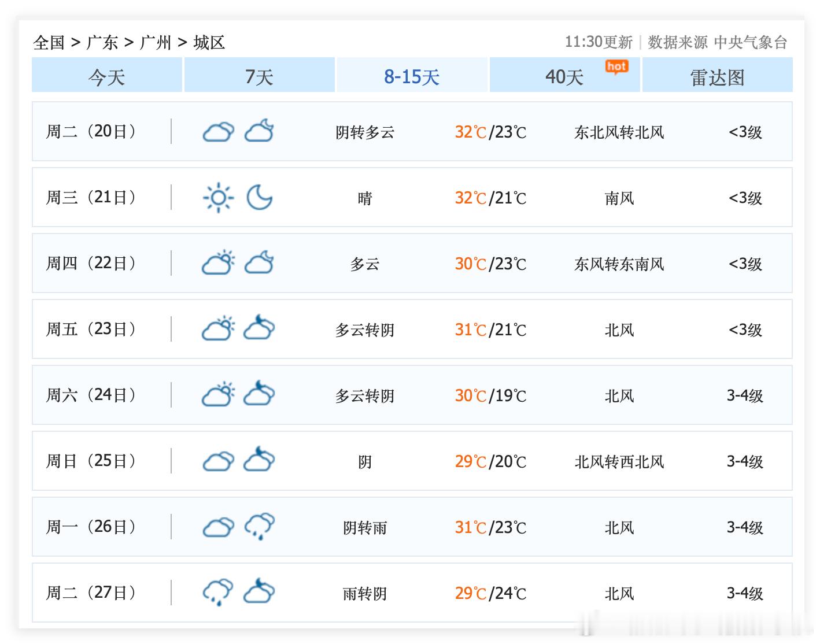The image size is (820, 644).
Task: Click the night cloudy moon icon for 周二（20日）
Action: (x=259, y=131)
